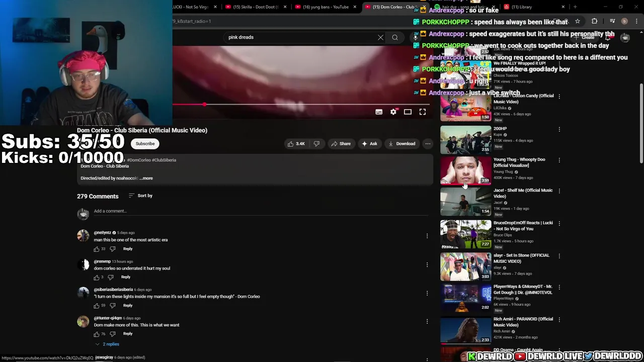
Task: Open options for 'PARANOID' recommendation
Action: pos(559,320)
